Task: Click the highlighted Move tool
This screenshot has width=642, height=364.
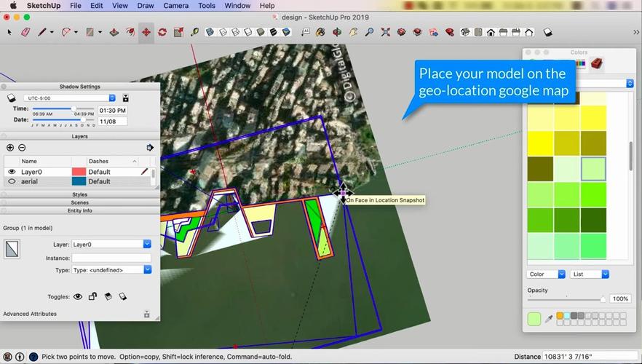Action: pyautogui.click(x=146, y=32)
